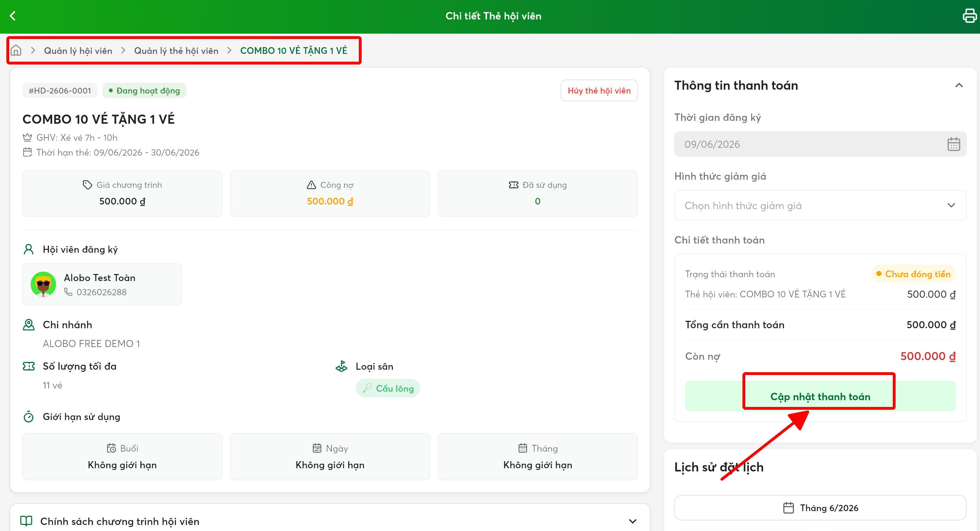
Task: Click the Đang hoạt động status badge
Action: [144, 90]
